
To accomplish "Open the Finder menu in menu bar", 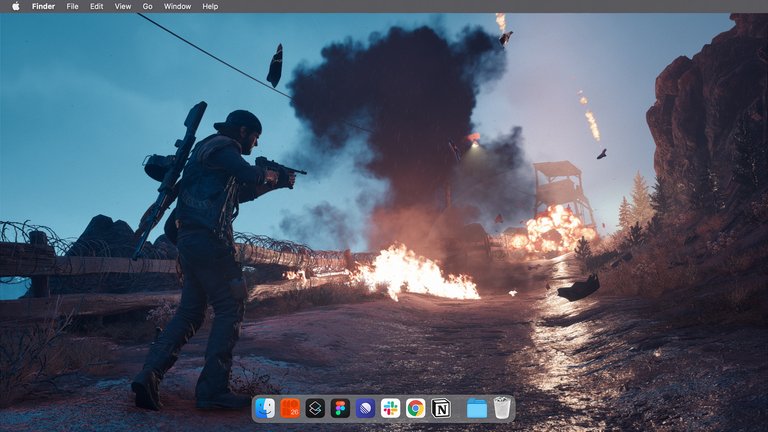I will (x=43, y=6).
